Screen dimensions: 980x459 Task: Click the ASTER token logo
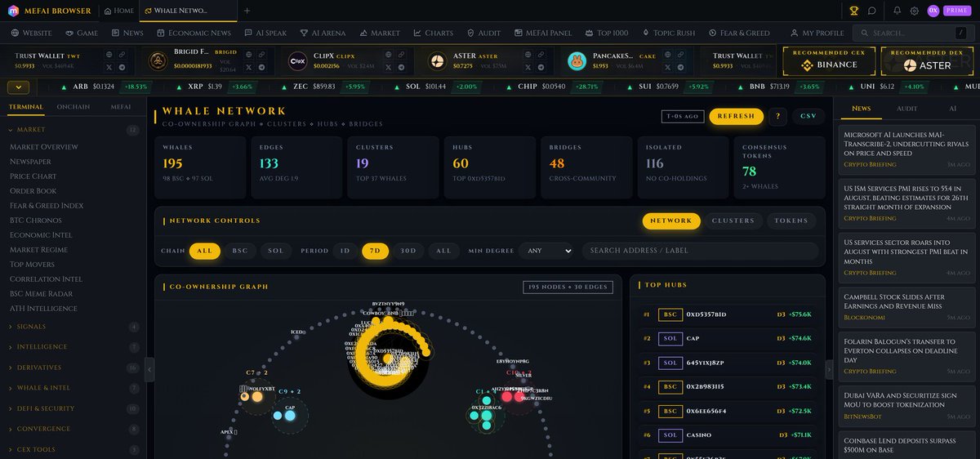(x=439, y=61)
